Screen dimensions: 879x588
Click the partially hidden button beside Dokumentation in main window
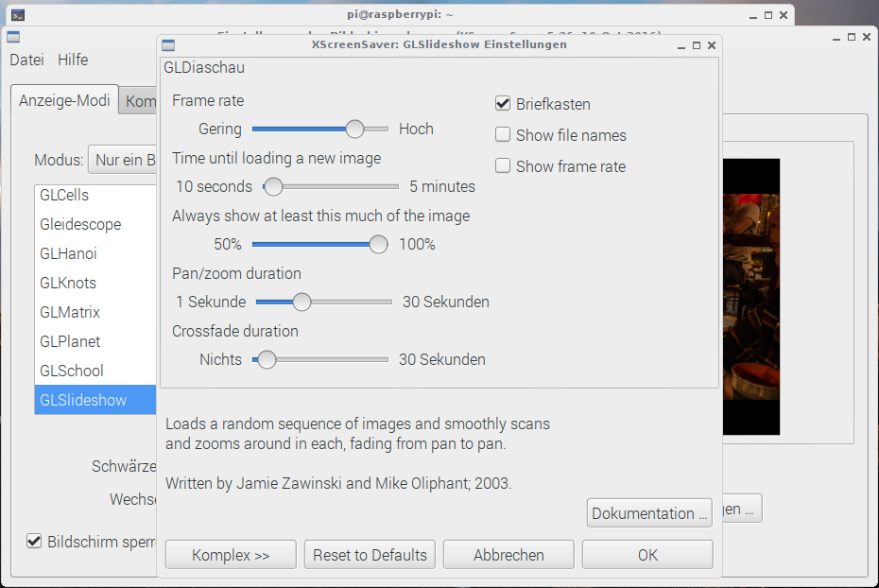pos(742,509)
